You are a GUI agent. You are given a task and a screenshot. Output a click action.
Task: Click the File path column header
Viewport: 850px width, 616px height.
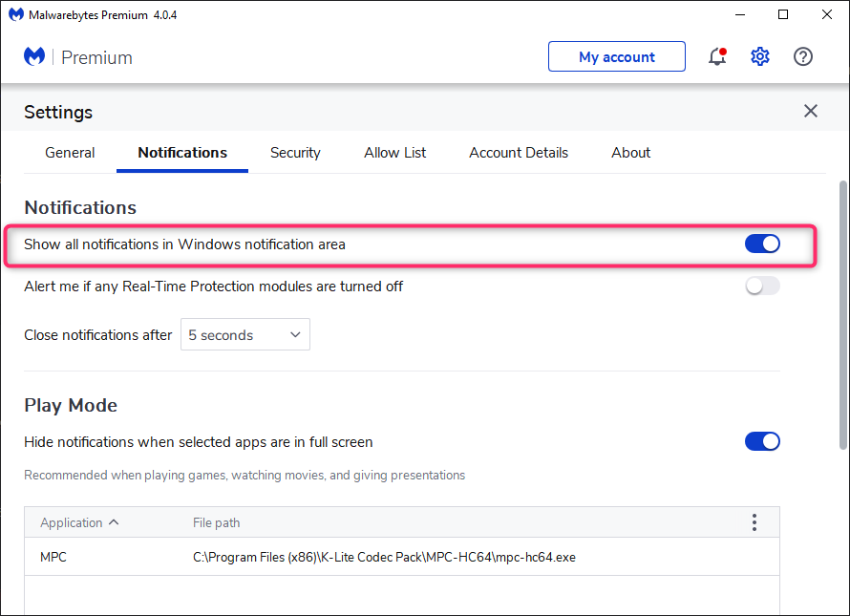[x=216, y=522]
